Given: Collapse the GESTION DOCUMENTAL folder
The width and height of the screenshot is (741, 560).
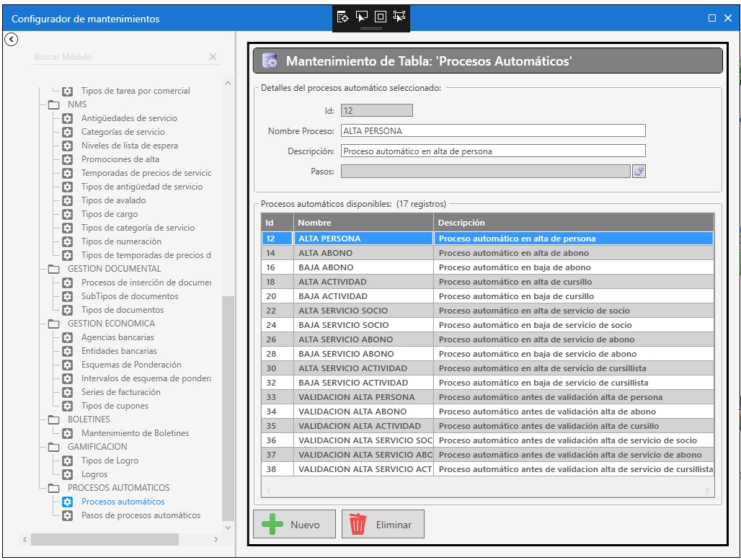Looking at the screenshot, I should (x=54, y=269).
